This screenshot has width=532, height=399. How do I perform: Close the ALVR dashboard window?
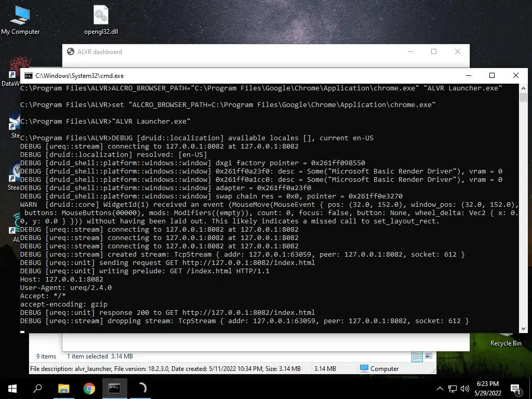[457, 51]
